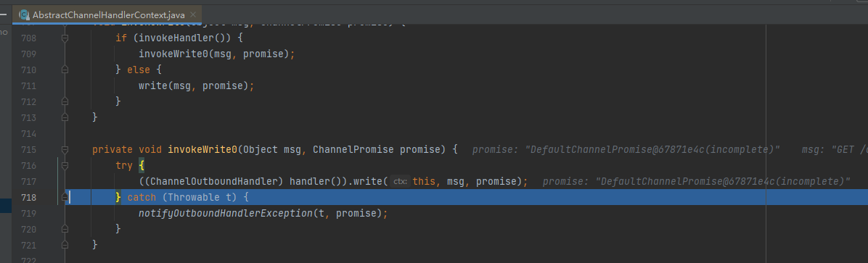
Task: Click the ctx: parameter hint on line 717
Action: click(400, 181)
